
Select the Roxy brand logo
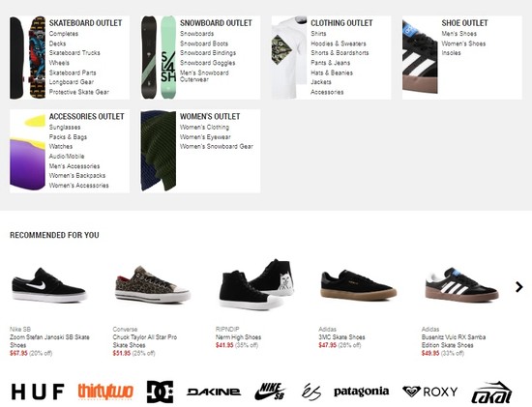429,392
